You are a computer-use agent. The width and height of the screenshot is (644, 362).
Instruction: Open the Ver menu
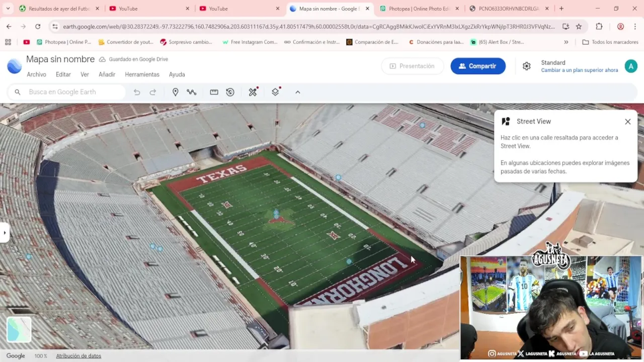click(85, 74)
